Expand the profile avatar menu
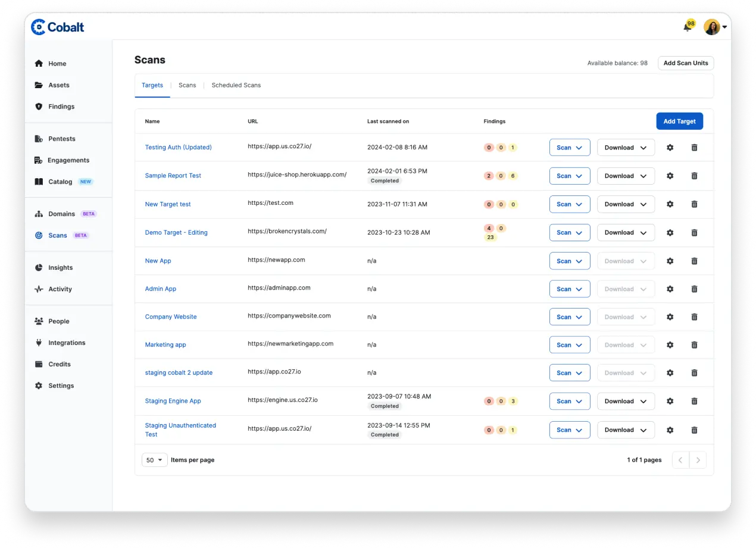This screenshot has height=548, width=756. (x=713, y=27)
